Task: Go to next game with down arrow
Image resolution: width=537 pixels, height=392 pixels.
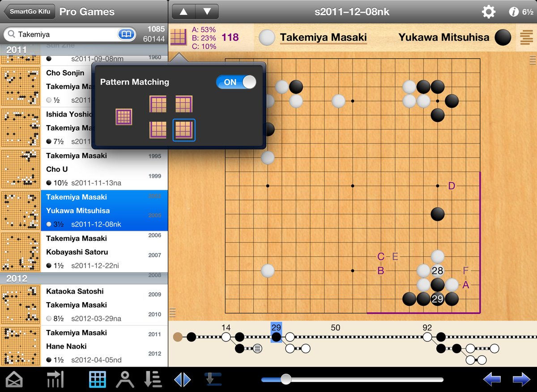Action: 207,12
